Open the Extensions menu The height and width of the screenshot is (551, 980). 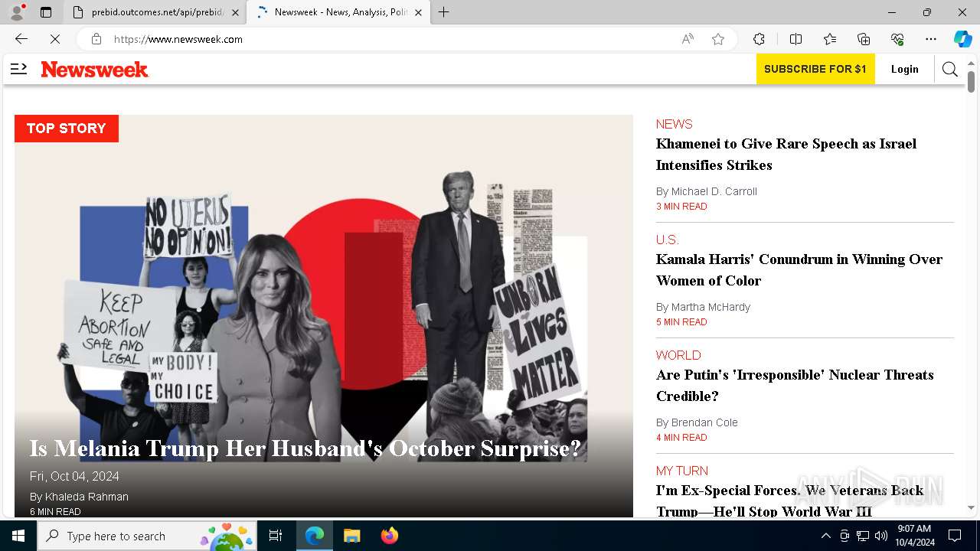(759, 39)
